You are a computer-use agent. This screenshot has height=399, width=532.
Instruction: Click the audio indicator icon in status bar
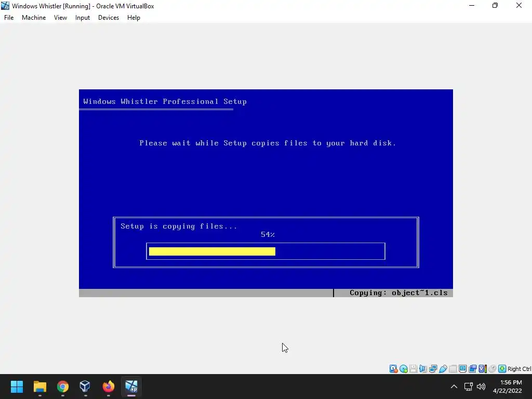click(x=423, y=368)
